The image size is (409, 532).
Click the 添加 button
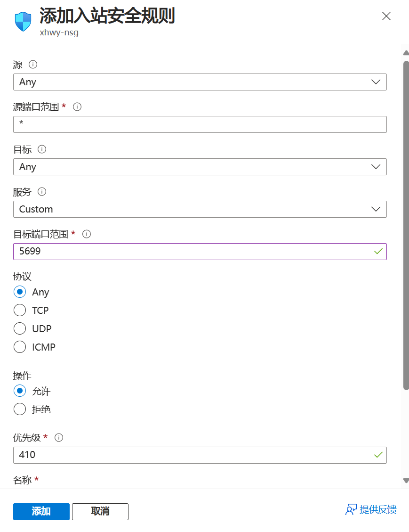click(x=41, y=511)
